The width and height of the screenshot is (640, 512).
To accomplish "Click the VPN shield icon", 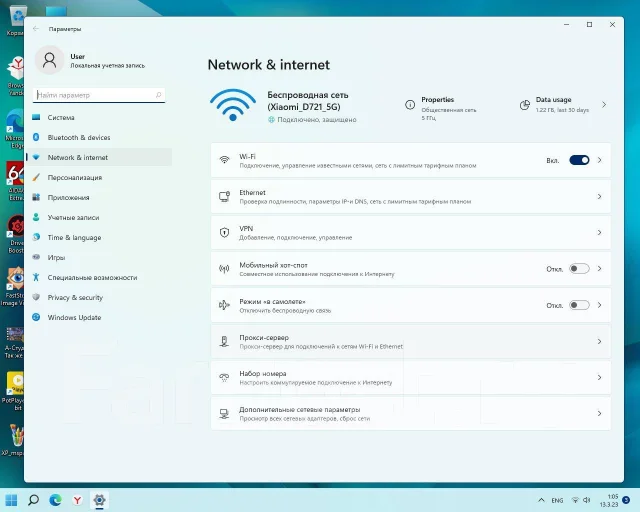I will pyautogui.click(x=224, y=232).
